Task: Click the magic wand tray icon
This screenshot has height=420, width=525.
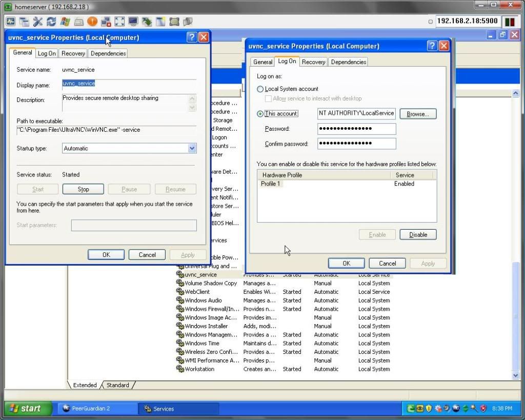Action: 474,408
